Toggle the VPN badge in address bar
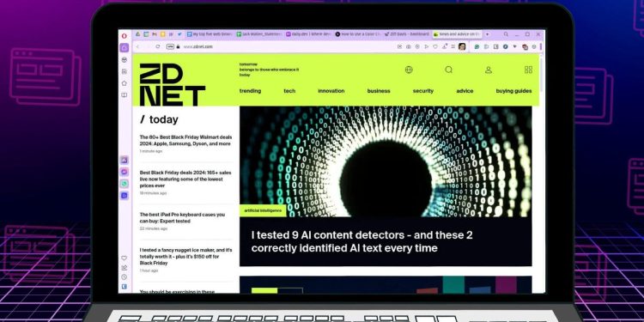This screenshot has height=322, width=644. (x=171, y=46)
